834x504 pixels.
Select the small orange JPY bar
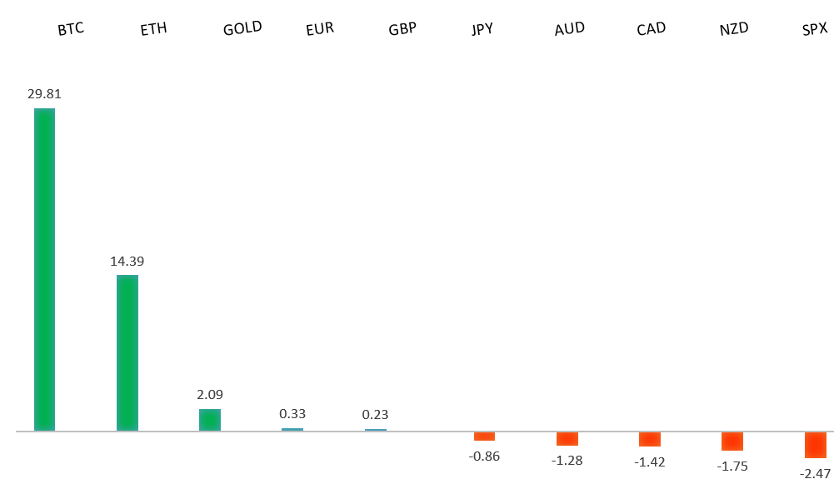[x=484, y=436]
